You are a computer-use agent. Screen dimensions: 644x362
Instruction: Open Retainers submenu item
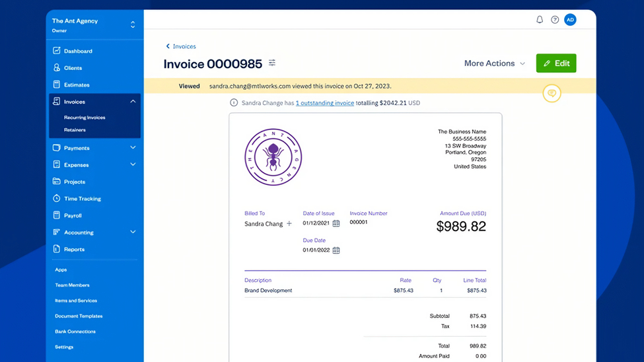(x=75, y=130)
